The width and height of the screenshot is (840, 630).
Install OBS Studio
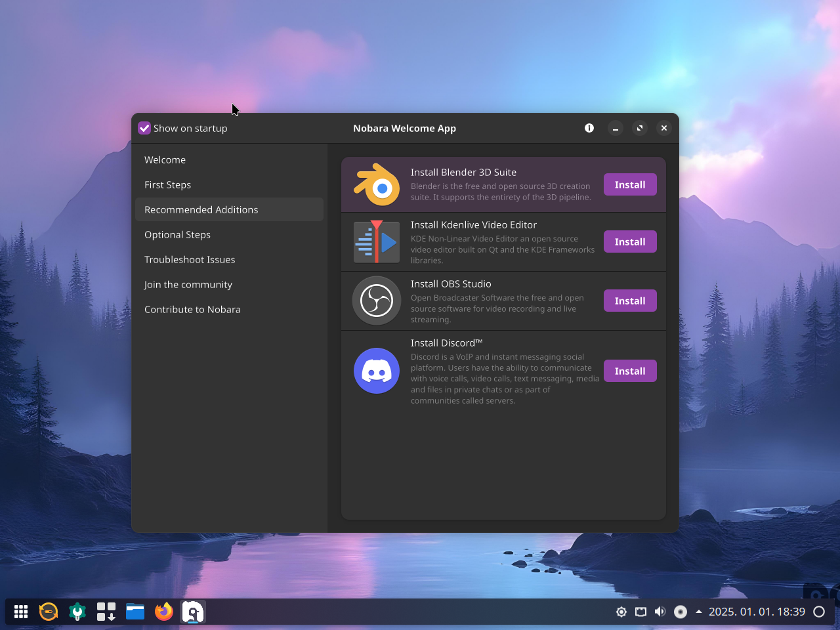(x=630, y=301)
